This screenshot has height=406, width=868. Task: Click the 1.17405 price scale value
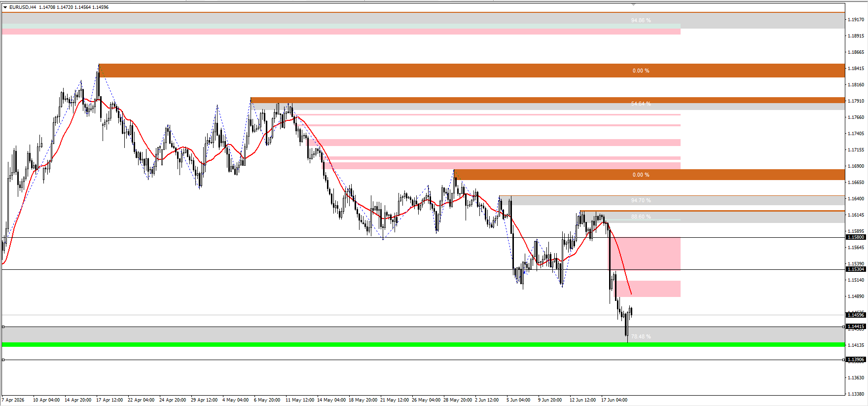[856, 134]
